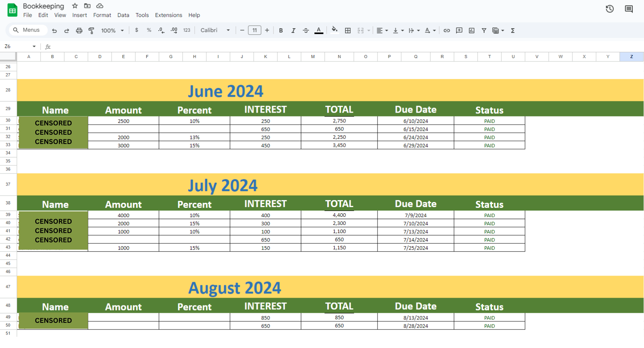Open the functions sigma menu
Screen dimensions: 644x348
point(513,31)
